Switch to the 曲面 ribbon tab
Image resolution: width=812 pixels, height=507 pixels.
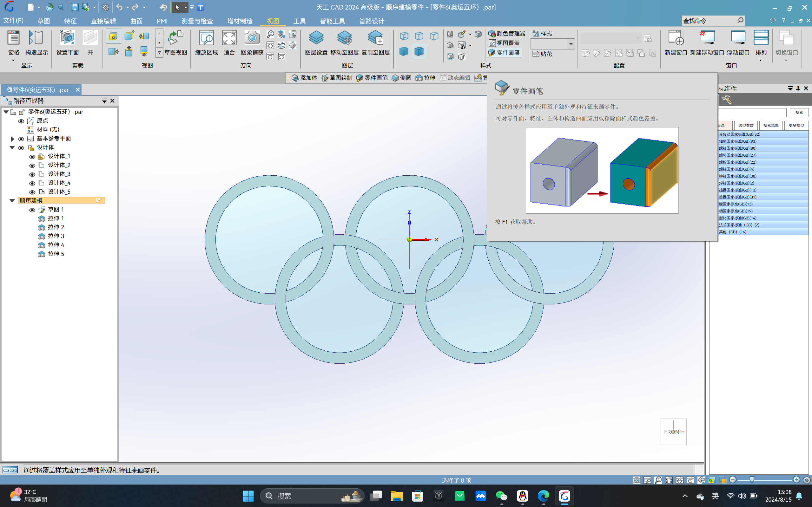136,21
